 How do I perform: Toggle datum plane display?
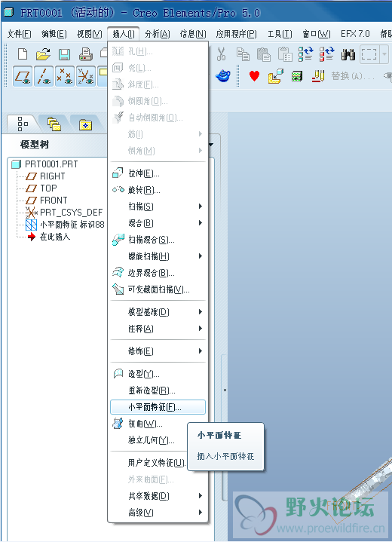(23, 76)
